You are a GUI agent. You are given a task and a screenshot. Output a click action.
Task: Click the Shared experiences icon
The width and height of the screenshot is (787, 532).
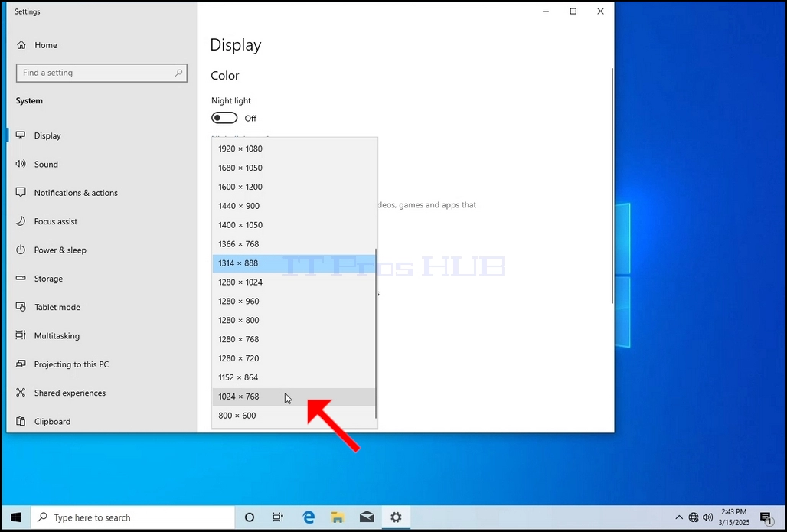click(21, 393)
